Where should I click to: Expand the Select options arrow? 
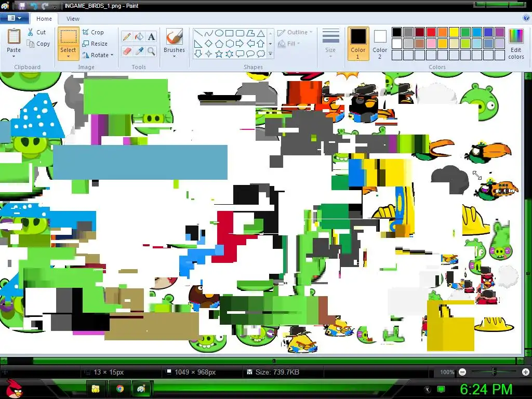click(68, 56)
